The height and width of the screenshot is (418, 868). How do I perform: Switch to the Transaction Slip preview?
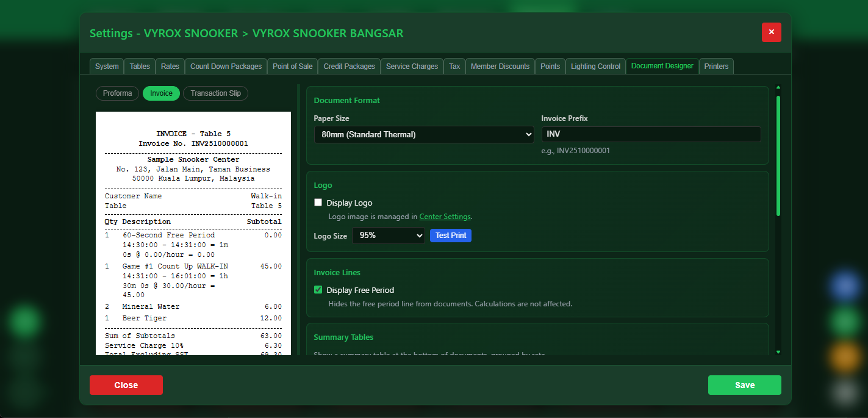tap(215, 93)
